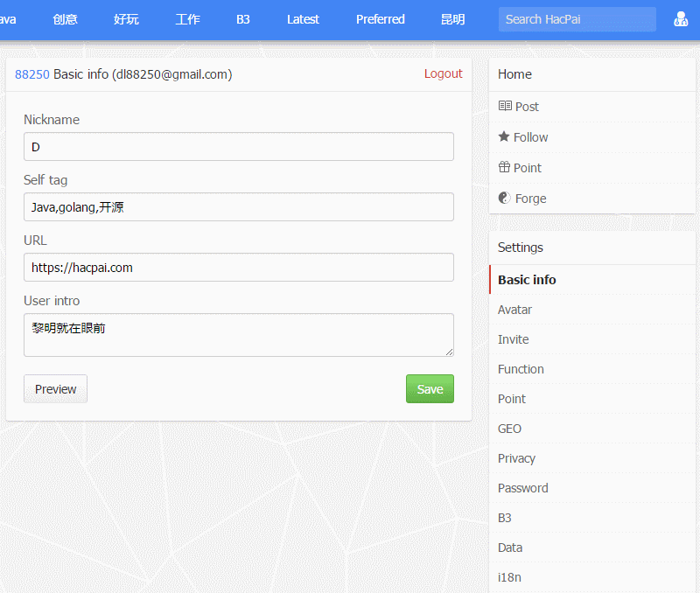Grab the User intro textarea resize handle
The image size is (700, 593).
click(449, 352)
